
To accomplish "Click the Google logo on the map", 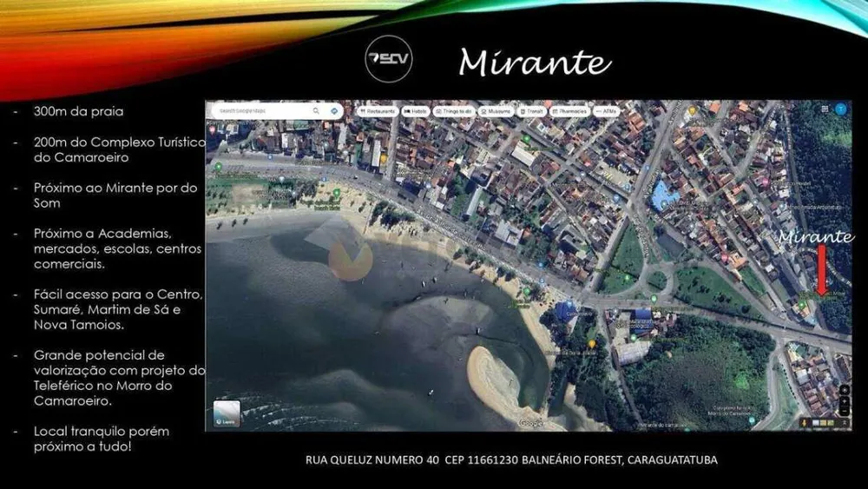I will click(531, 424).
